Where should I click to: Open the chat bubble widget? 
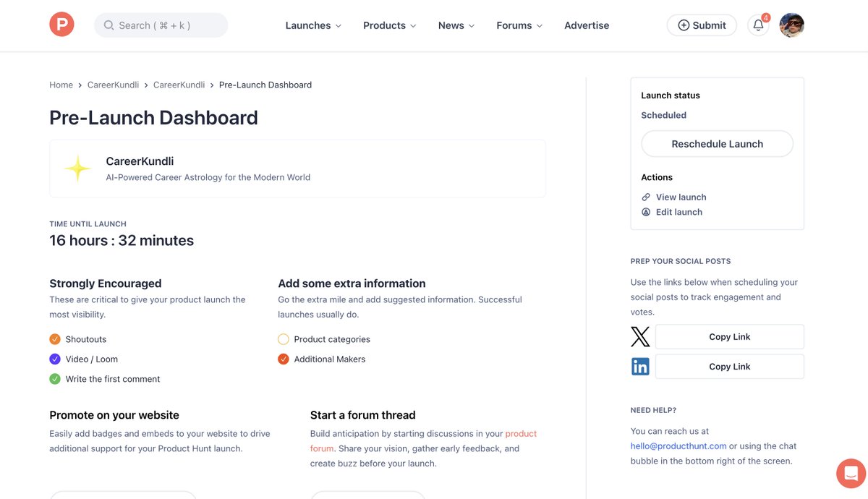tap(851, 474)
